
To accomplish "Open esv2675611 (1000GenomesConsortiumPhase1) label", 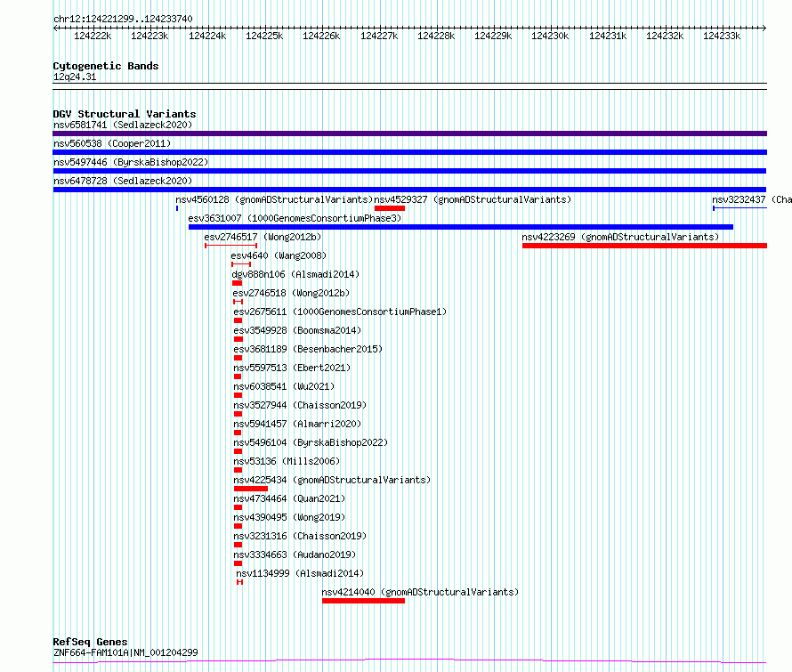I will 340,312.
